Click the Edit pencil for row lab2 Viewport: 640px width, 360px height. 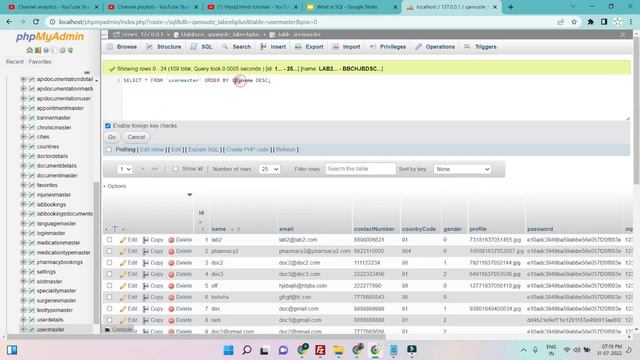(128, 240)
